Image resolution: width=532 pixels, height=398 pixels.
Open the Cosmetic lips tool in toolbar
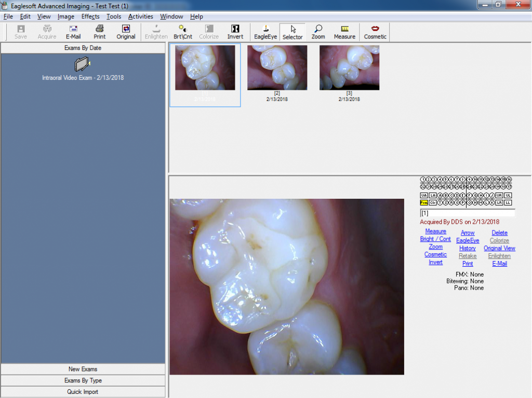375,32
